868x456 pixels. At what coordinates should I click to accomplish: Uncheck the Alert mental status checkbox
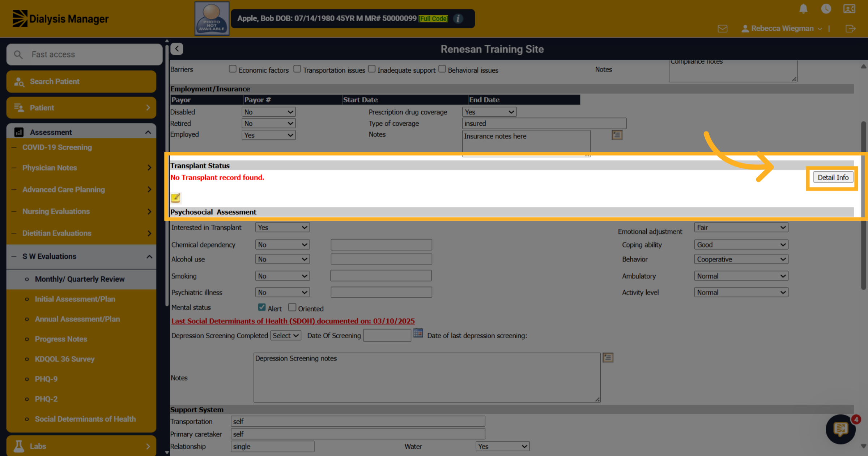(262, 307)
